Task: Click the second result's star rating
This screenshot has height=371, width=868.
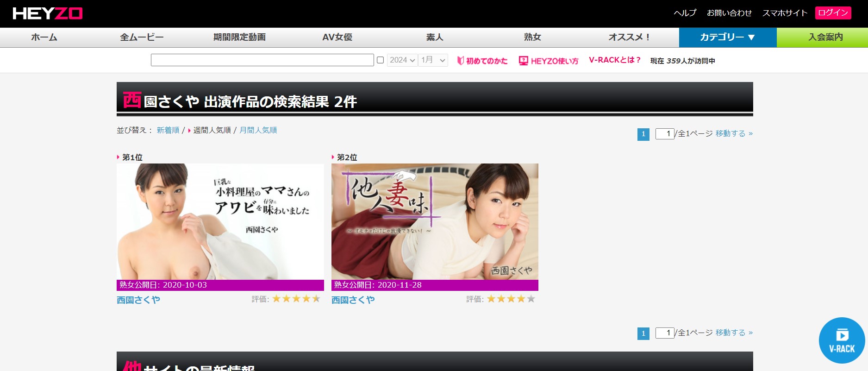Action: click(x=511, y=299)
